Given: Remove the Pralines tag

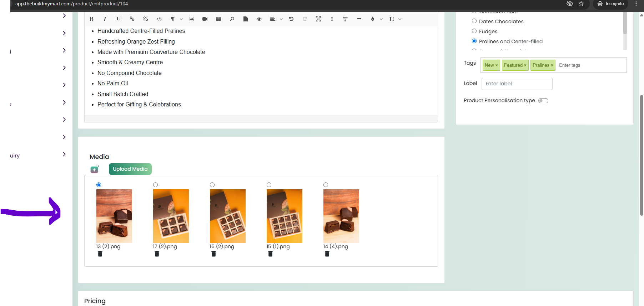Looking at the screenshot, I should pyautogui.click(x=552, y=65).
